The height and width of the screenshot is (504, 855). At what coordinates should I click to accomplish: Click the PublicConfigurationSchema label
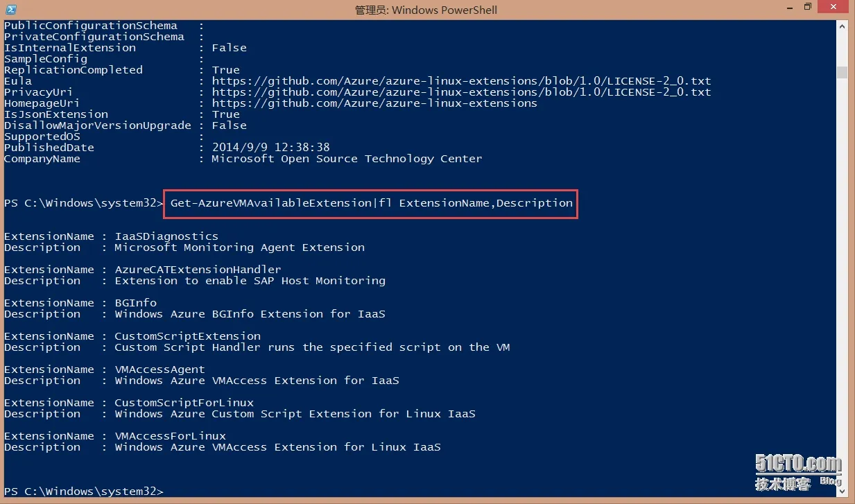click(x=90, y=26)
